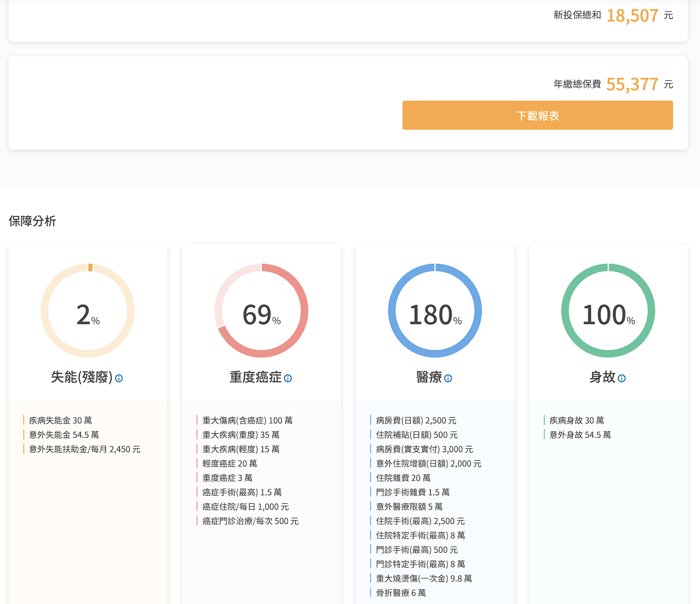The height and width of the screenshot is (604, 700).
Task: Click 病房費(日額) 2,500 元 list item
Action: 416,420
